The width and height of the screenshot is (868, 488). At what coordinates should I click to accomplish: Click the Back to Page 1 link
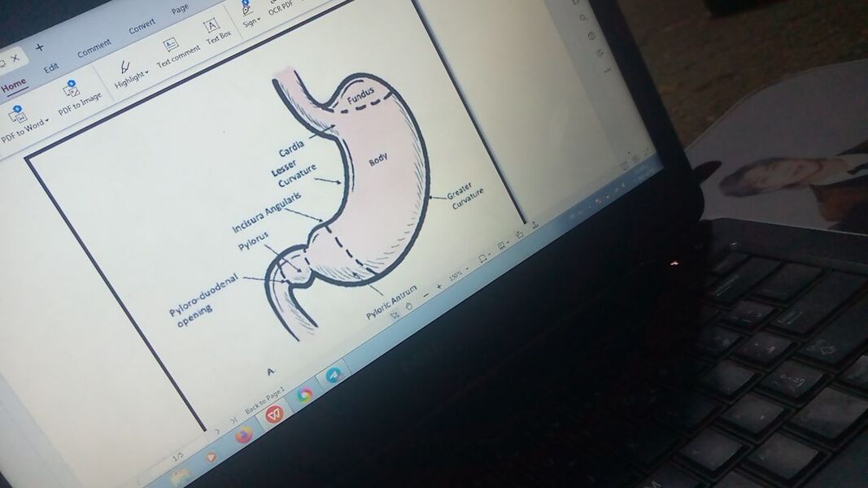click(264, 400)
